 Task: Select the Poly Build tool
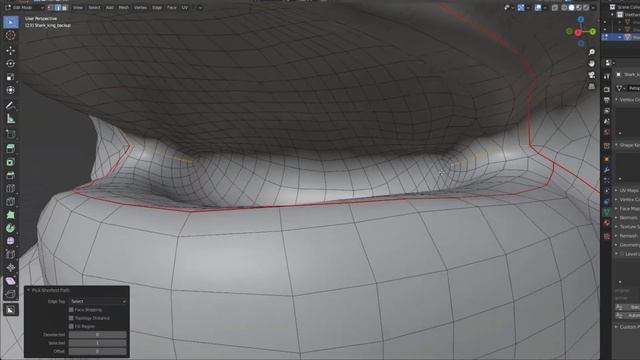coord(11,215)
